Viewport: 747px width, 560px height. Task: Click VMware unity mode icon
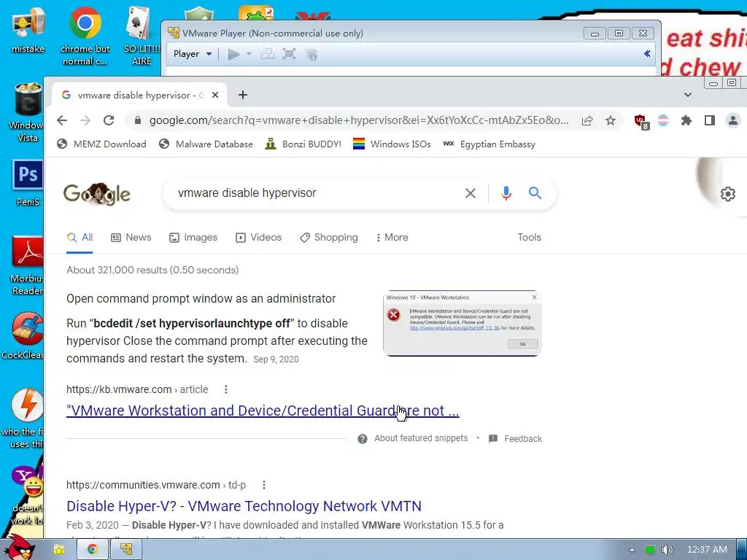311,55
